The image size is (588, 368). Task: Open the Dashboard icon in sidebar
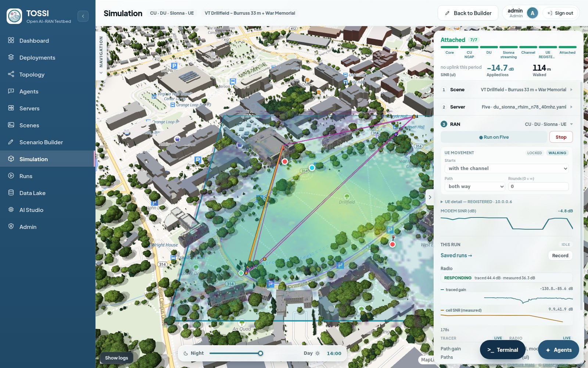pos(11,40)
